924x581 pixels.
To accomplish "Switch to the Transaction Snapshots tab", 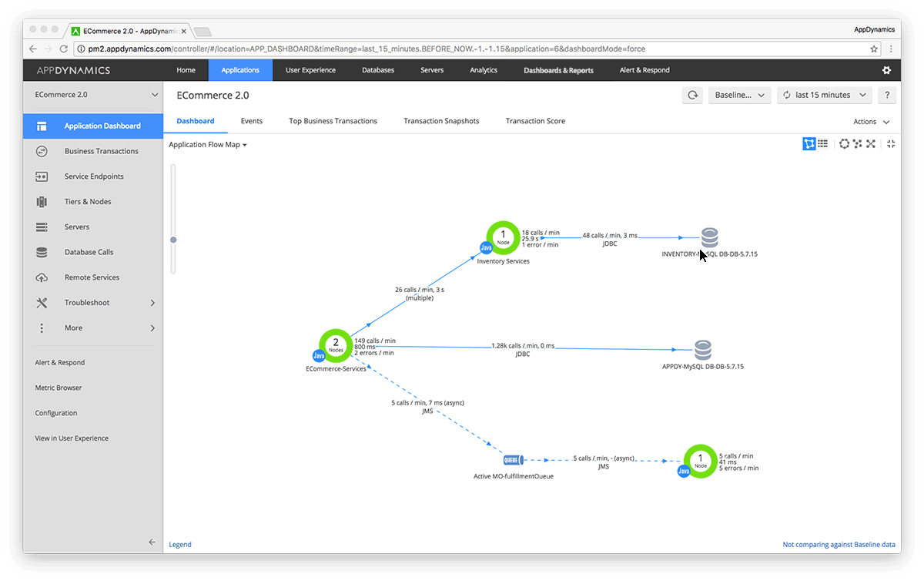I will point(441,121).
